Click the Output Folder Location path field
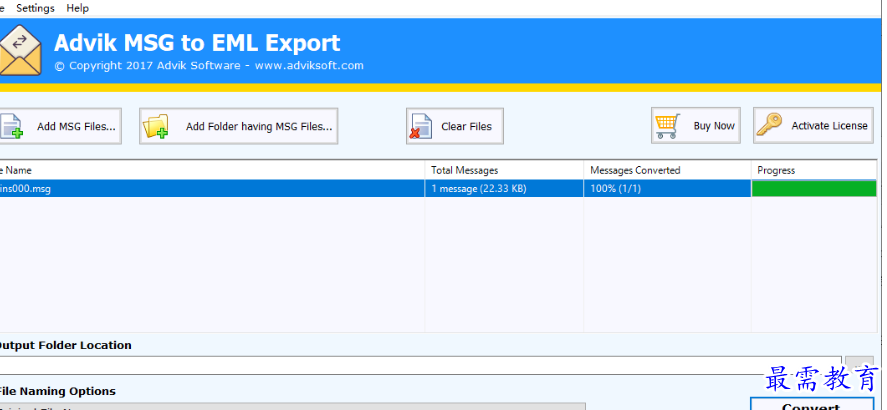 (x=420, y=365)
